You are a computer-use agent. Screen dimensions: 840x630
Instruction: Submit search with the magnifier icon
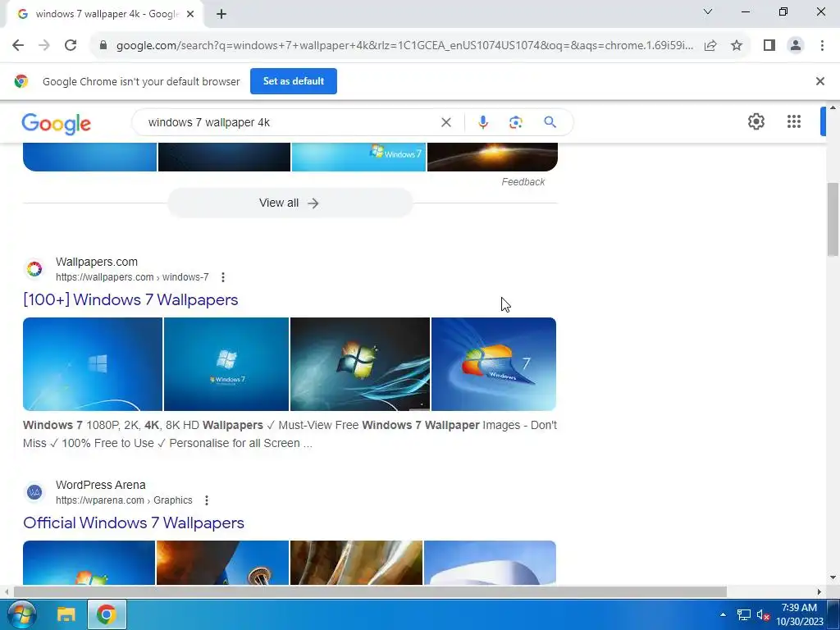pos(550,122)
